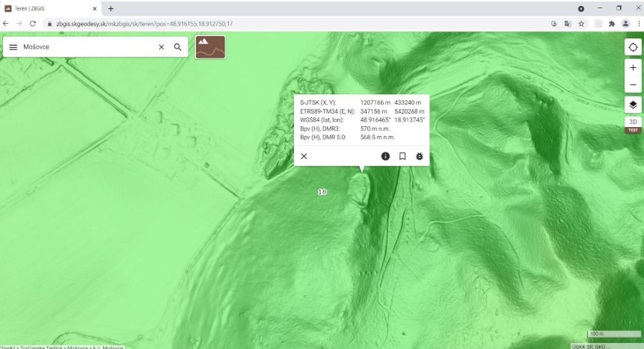Zoom out of the map
The width and height of the screenshot is (644, 349).
(x=633, y=84)
